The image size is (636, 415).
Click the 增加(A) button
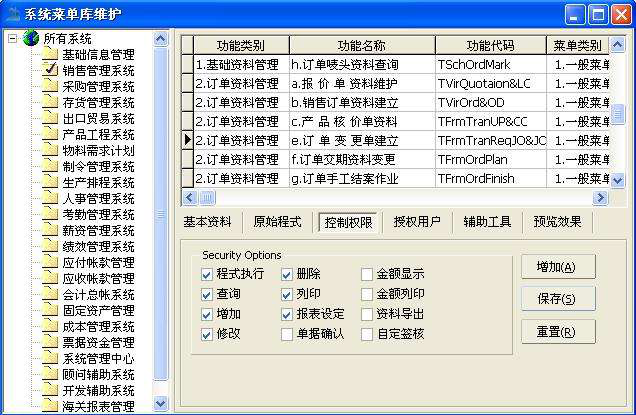pyautogui.click(x=557, y=267)
